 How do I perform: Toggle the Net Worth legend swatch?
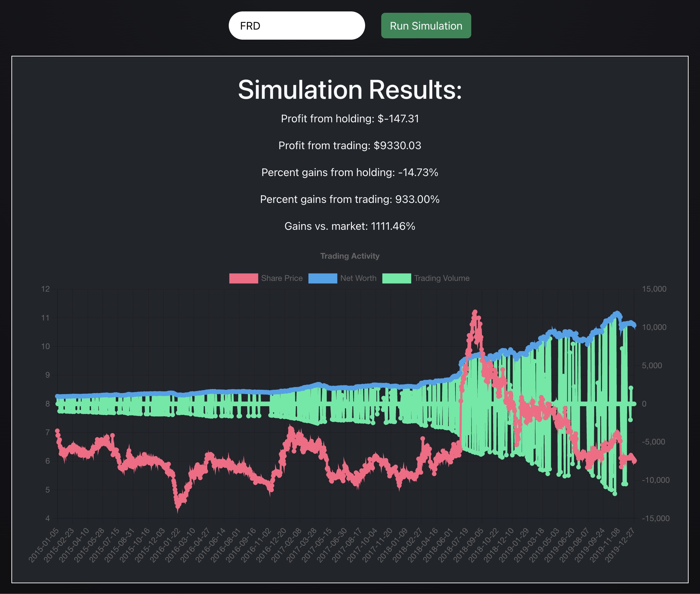(x=322, y=278)
